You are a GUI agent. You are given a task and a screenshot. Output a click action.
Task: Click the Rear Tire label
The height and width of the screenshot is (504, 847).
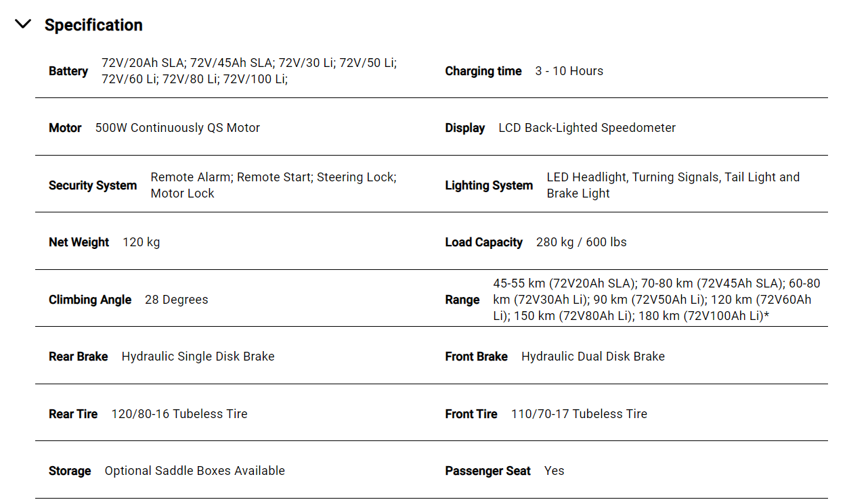pos(73,414)
